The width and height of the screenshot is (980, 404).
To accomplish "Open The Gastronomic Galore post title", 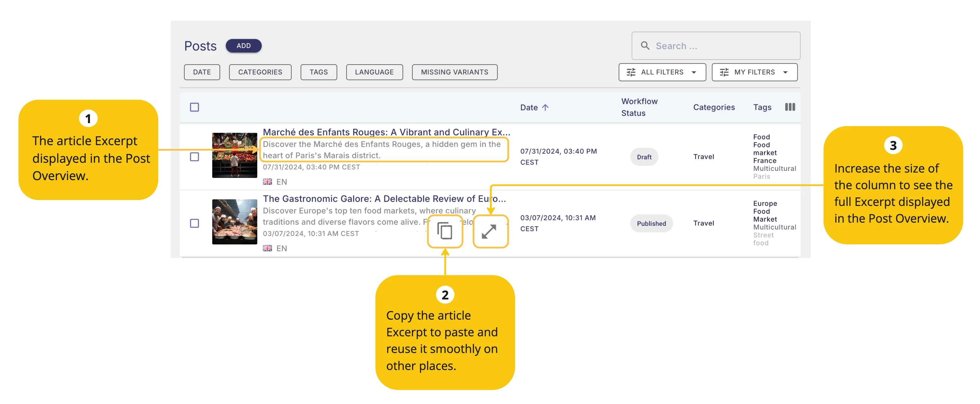I will (x=384, y=198).
